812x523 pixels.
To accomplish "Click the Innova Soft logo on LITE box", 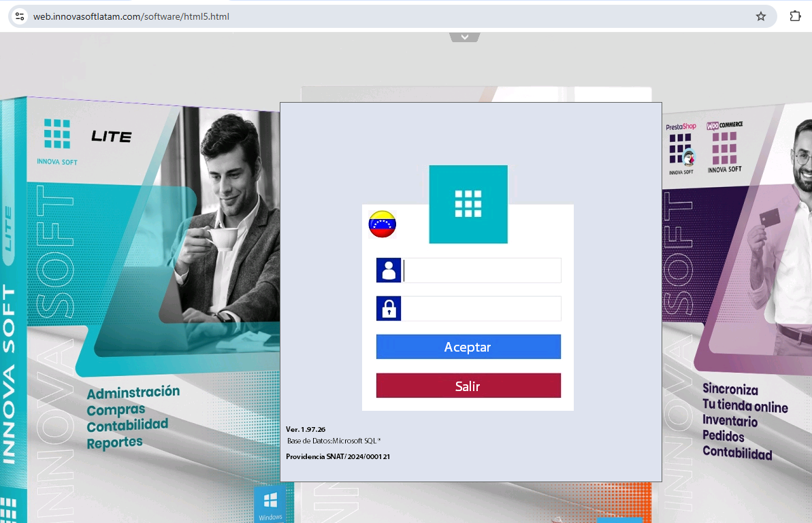I will click(57, 141).
